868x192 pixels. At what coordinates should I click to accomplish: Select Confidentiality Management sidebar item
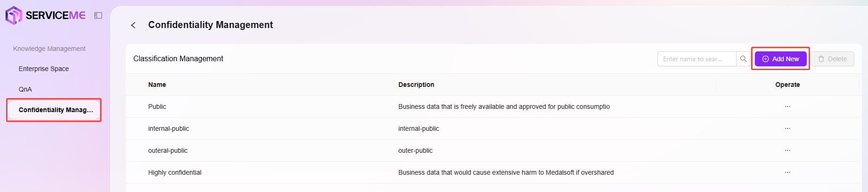coord(54,110)
